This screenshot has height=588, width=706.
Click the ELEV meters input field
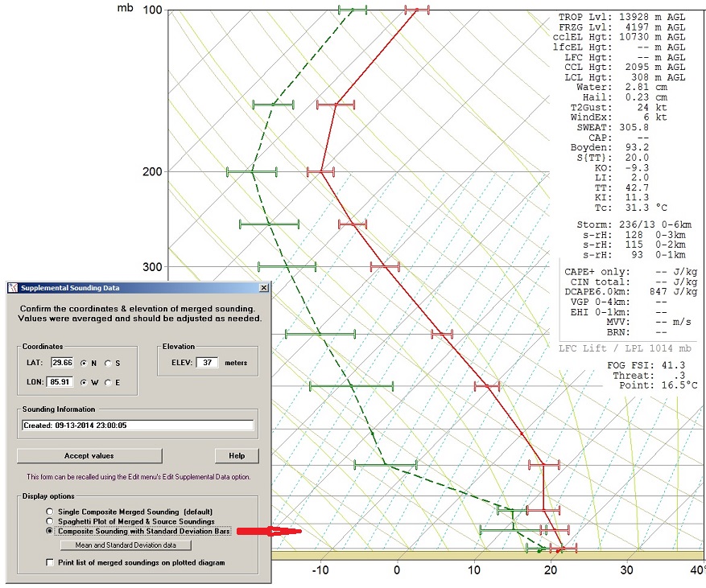click(x=207, y=362)
